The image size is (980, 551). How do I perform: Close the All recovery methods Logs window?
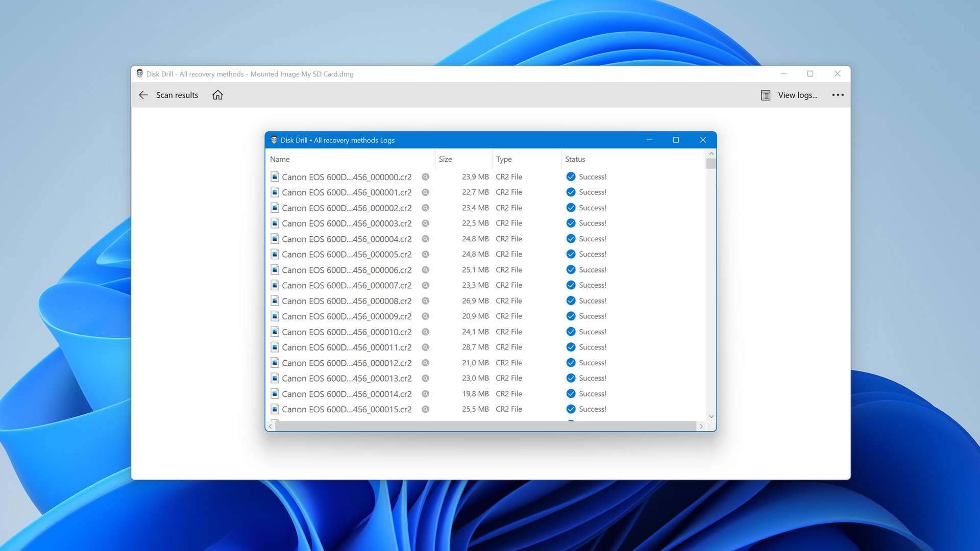[x=703, y=140]
